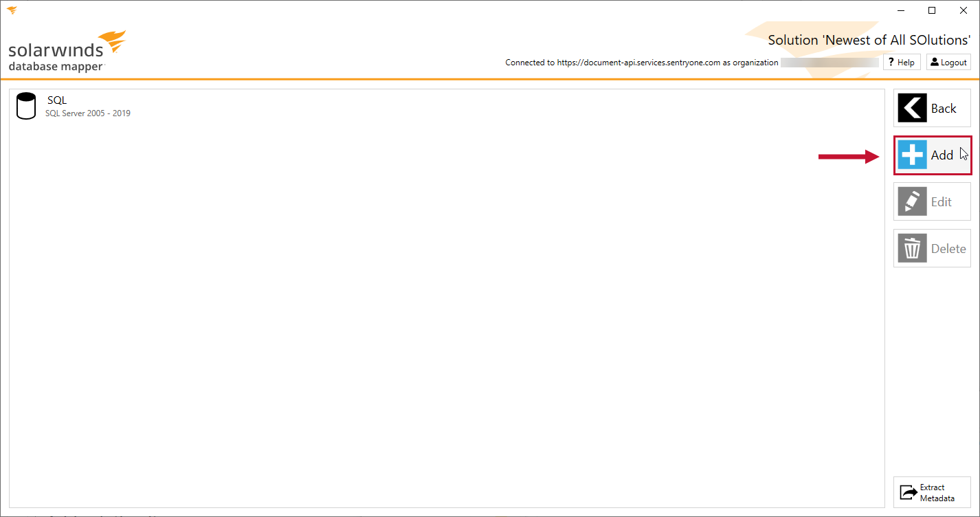Click the app icon in title bar
Image resolution: width=980 pixels, height=517 pixels.
pyautogui.click(x=12, y=10)
